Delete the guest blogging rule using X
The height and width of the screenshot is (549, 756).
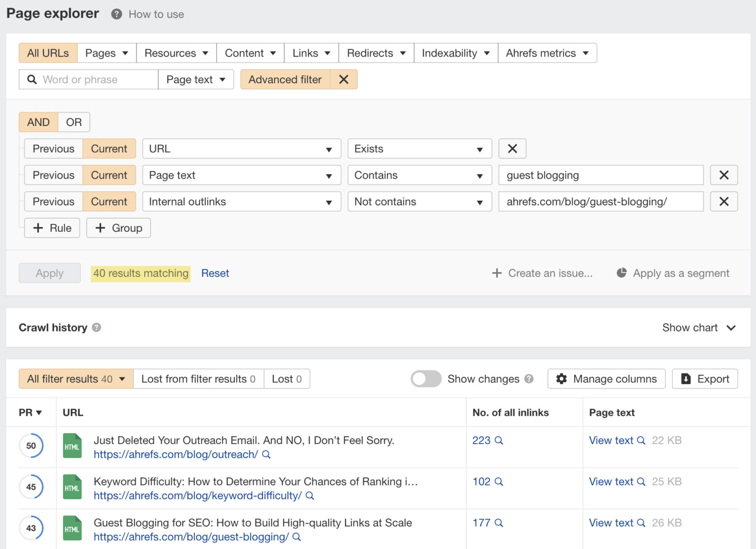(724, 175)
